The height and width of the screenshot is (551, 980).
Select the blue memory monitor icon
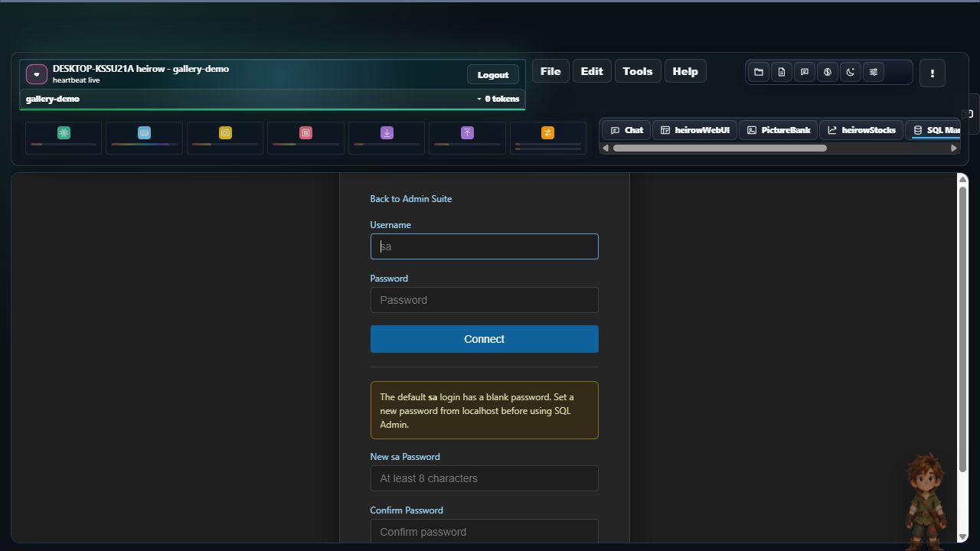144,133
